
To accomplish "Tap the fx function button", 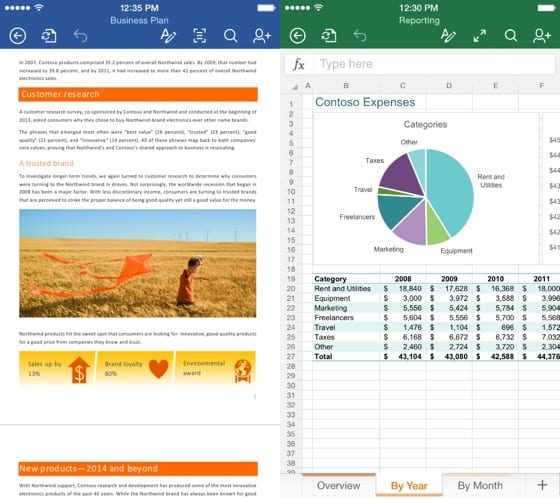I will point(299,65).
